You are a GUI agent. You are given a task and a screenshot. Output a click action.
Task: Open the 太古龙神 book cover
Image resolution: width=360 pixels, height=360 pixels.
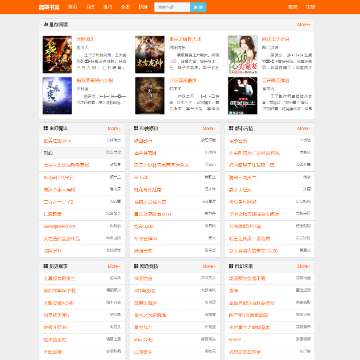point(150,54)
